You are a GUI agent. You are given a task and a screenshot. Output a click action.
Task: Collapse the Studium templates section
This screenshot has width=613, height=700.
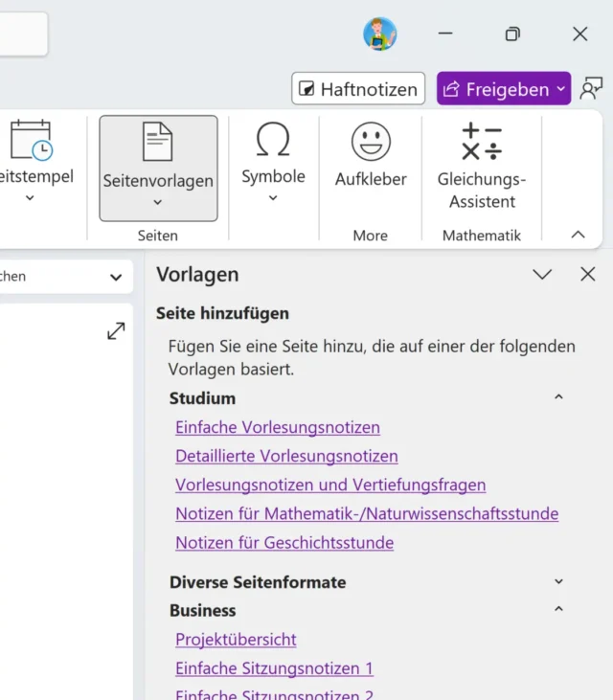[559, 397]
